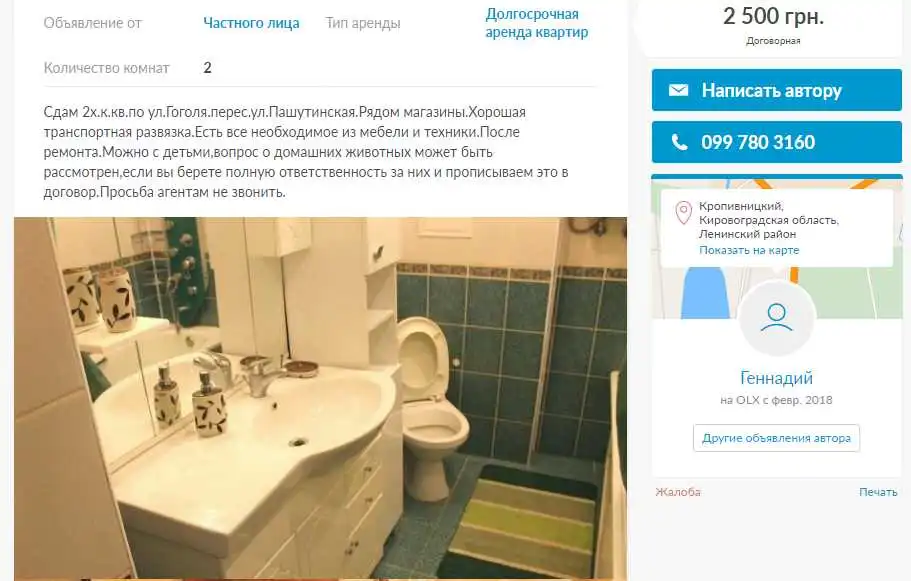
Task: Open the Написать автору button
Action: (777, 90)
